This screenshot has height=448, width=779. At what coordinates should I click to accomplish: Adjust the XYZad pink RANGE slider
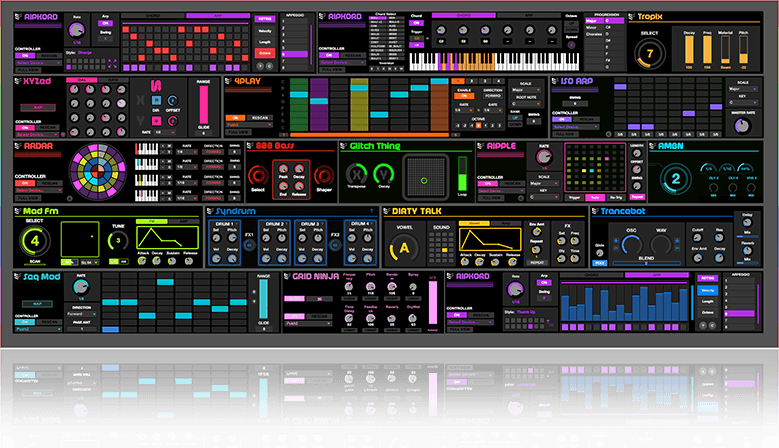point(203,105)
